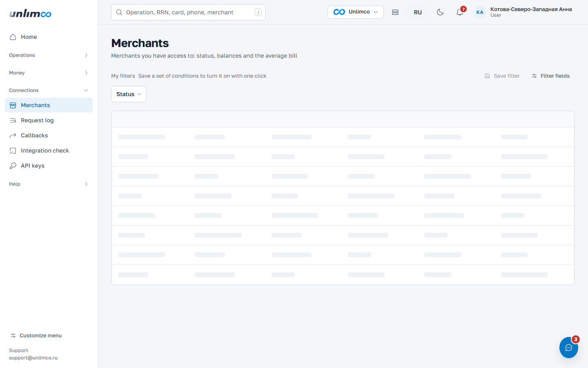The width and height of the screenshot is (588, 368).
Task: Open the Home page
Action: pos(49,37)
